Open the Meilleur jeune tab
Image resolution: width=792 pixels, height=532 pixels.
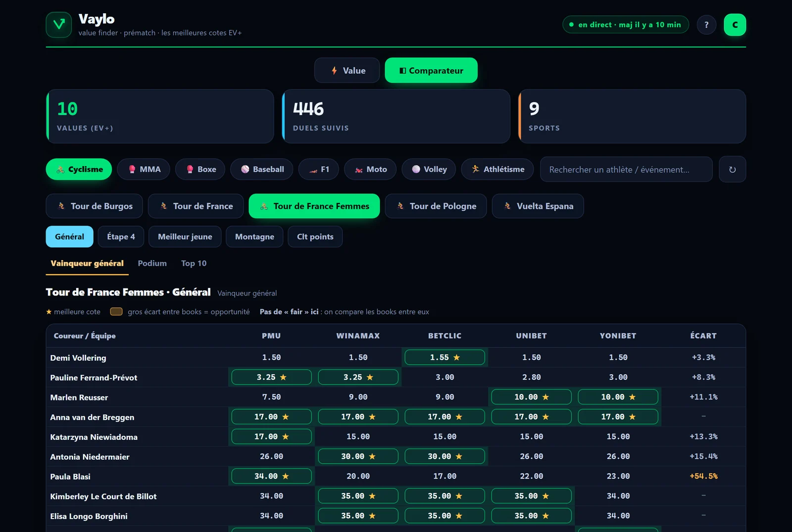click(185, 237)
